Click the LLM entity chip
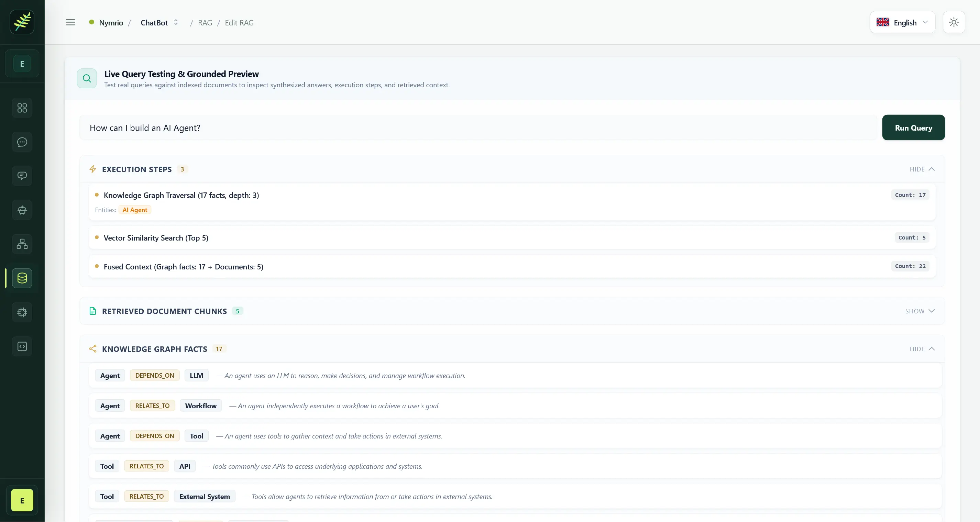Viewport: 980px width, 522px height. pyautogui.click(x=196, y=376)
